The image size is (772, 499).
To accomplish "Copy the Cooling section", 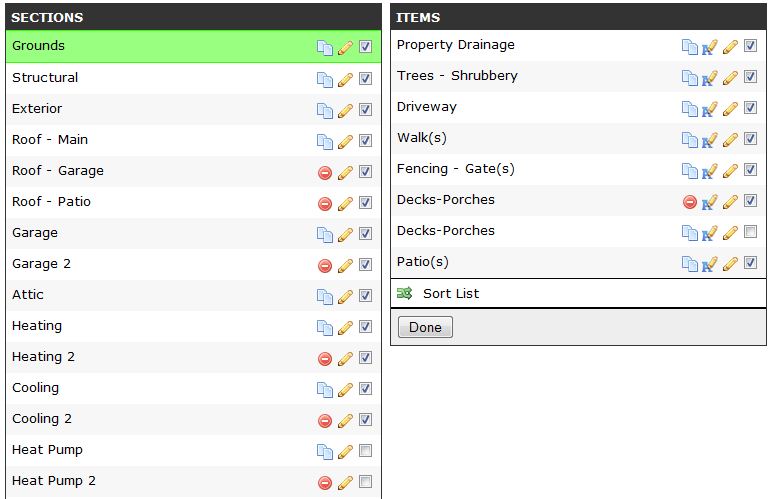I will [x=324, y=390].
